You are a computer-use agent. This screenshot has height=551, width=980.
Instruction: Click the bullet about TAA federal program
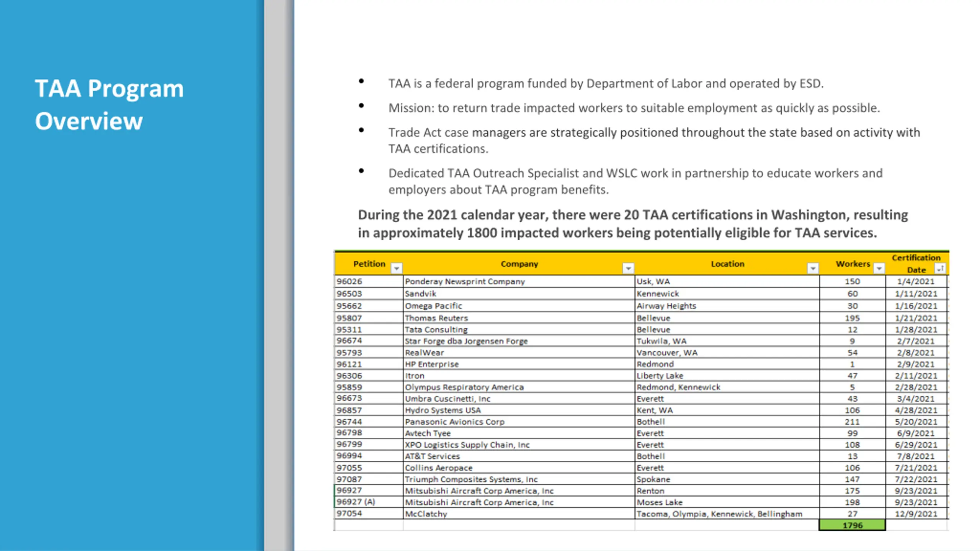click(x=606, y=83)
